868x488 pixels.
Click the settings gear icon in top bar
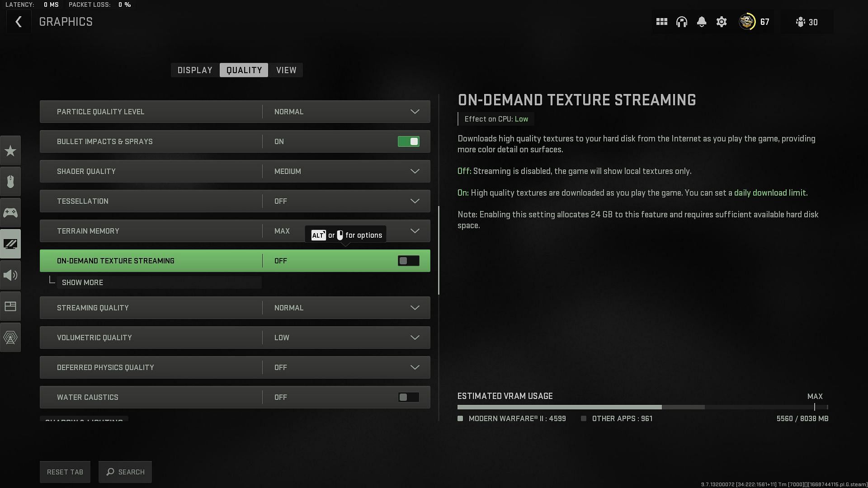click(722, 22)
